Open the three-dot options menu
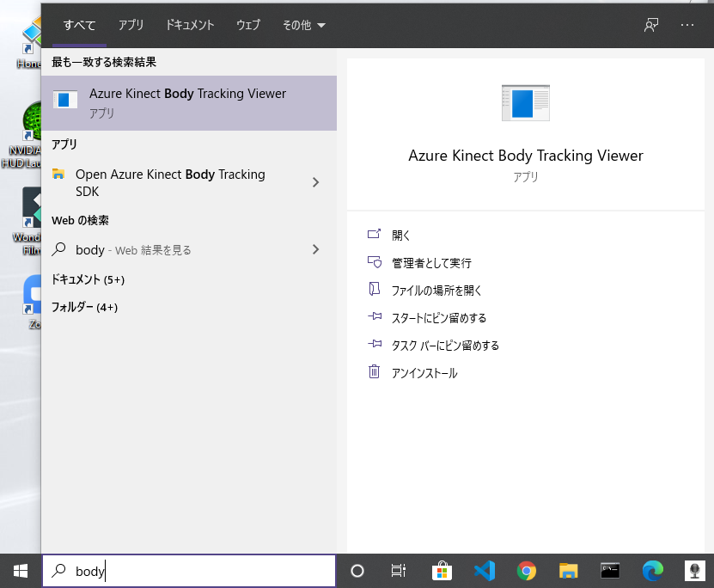The width and height of the screenshot is (714, 588). click(687, 25)
